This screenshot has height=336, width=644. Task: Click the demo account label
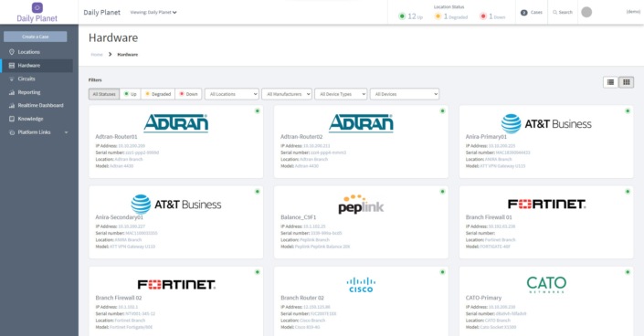tap(633, 12)
